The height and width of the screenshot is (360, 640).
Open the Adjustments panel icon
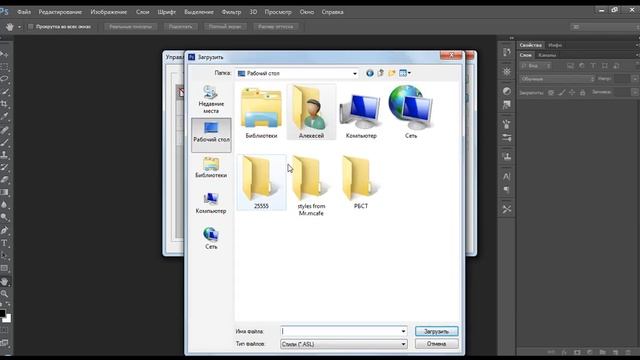(507, 91)
